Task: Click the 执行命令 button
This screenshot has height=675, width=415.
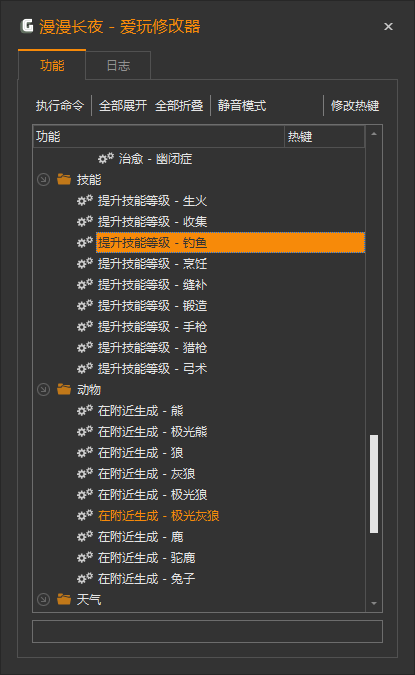Action: pos(60,105)
